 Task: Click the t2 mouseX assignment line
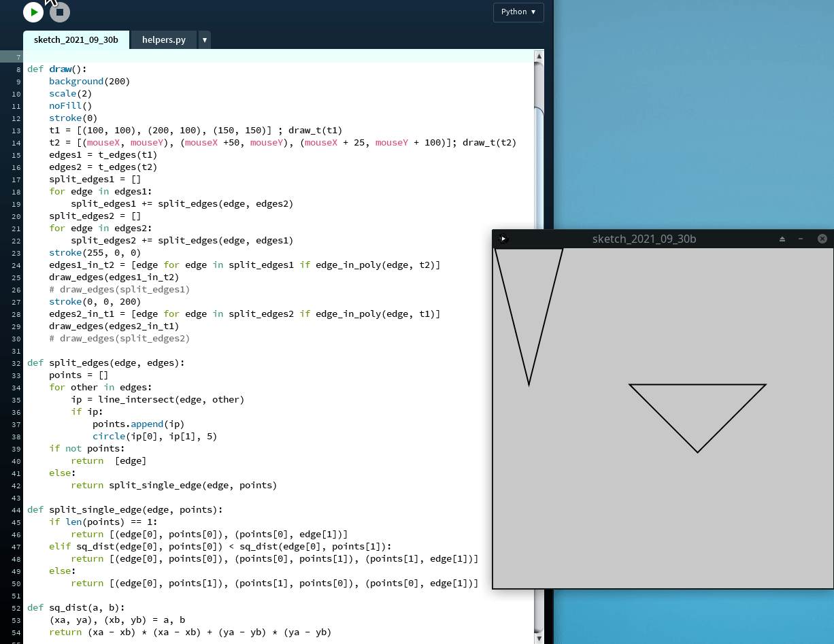tap(282, 142)
